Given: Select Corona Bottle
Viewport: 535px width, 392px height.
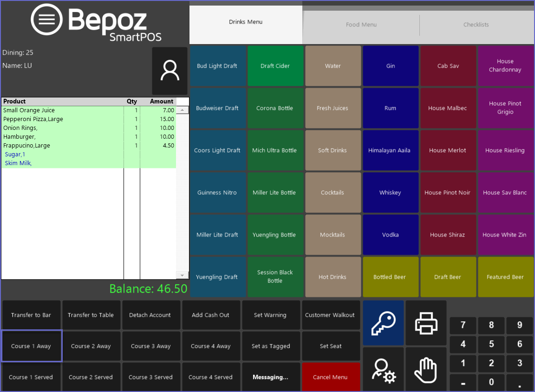Looking at the screenshot, I should click(x=275, y=108).
